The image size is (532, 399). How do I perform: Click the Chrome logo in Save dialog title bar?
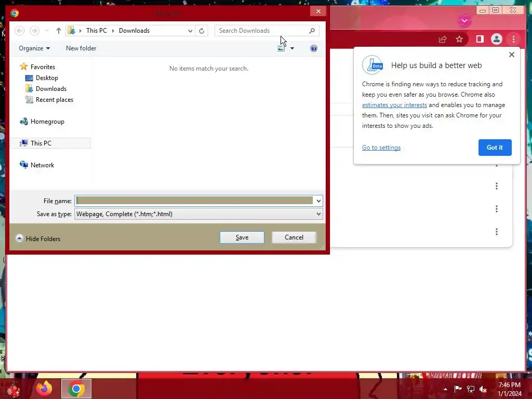pos(15,13)
